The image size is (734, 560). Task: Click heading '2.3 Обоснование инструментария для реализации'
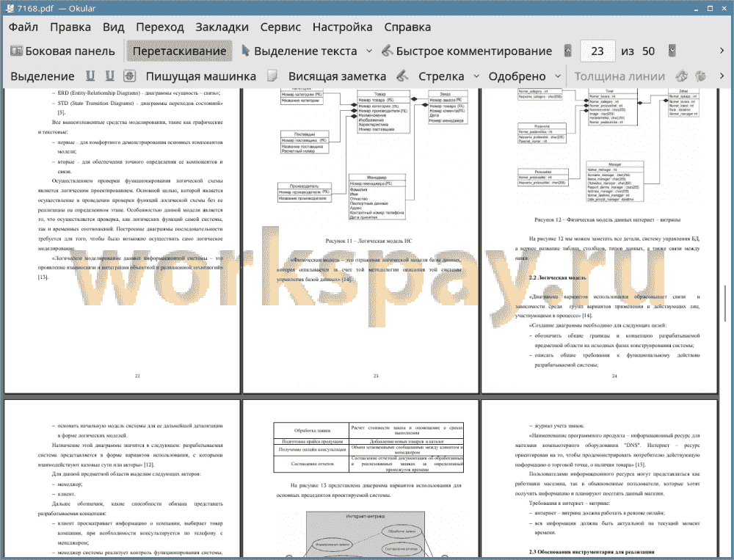(592, 552)
